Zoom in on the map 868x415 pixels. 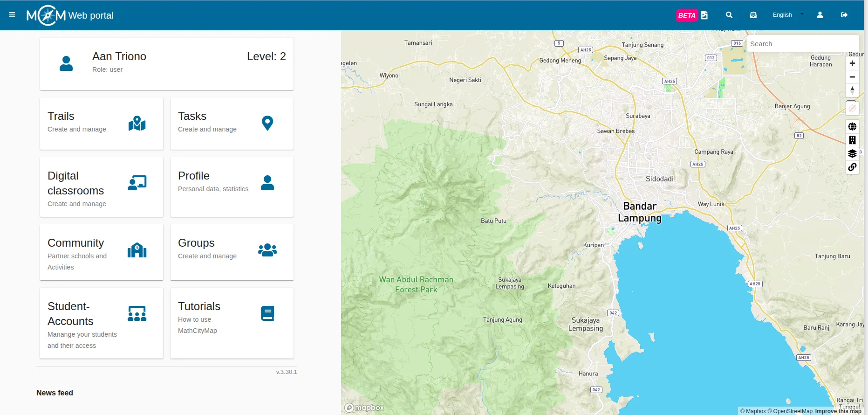(x=852, y=63)
